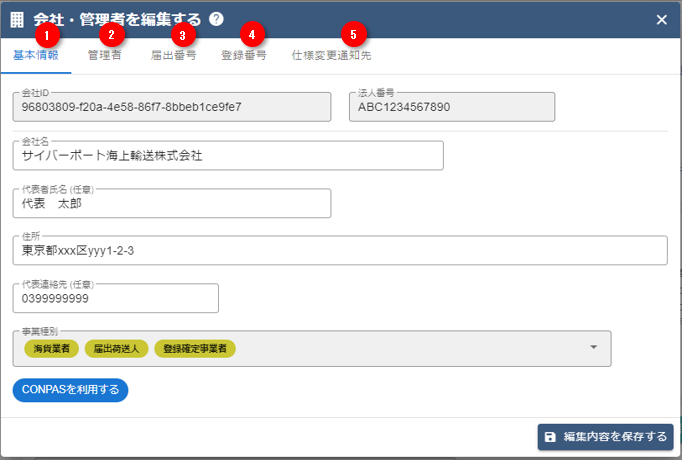Expand the 事業種別 dropdown arrow
Screen dimensions: 682x460
593,348
